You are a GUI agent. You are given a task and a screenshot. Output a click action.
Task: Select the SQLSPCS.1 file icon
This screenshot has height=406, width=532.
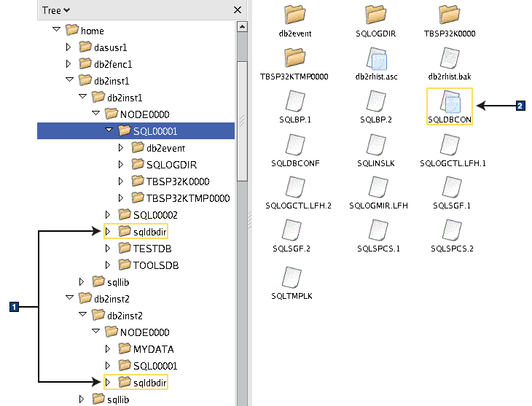pos(378,230)
